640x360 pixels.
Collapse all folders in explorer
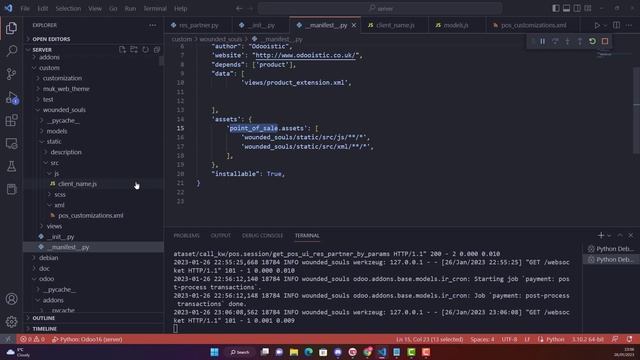157,49
